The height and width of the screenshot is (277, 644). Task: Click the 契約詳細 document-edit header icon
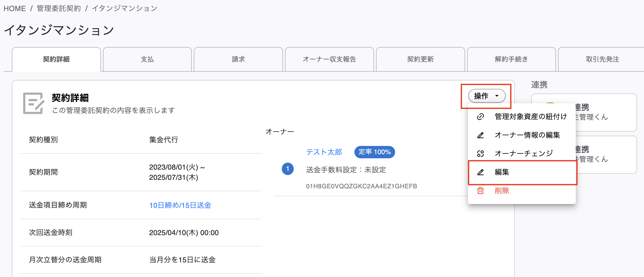click(34, 103)
